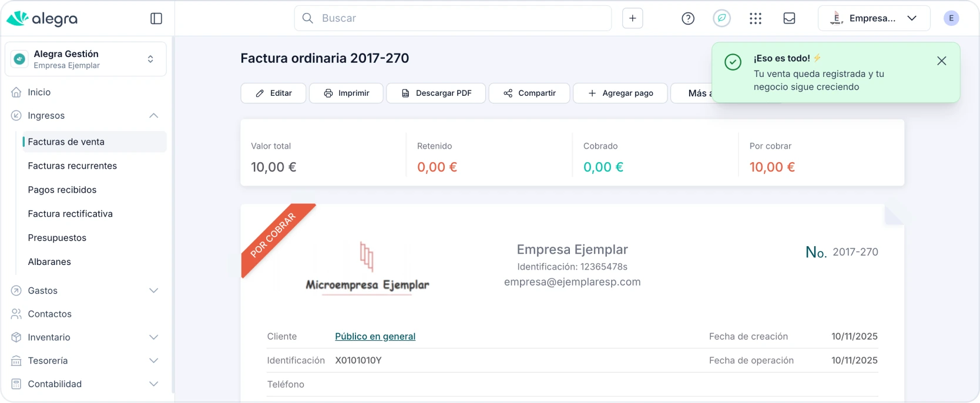Open the Público en general client link

pyautogui.click(x=375, y=337)
